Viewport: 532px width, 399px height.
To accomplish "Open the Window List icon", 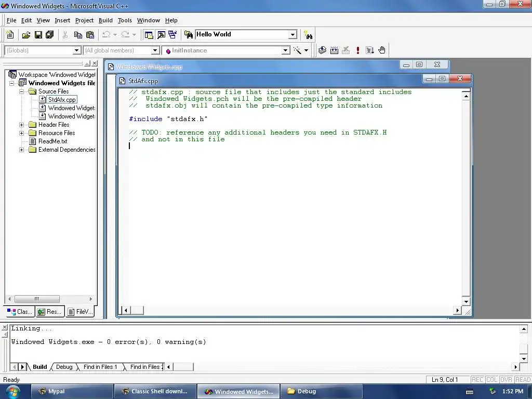I will click(172, 35).
